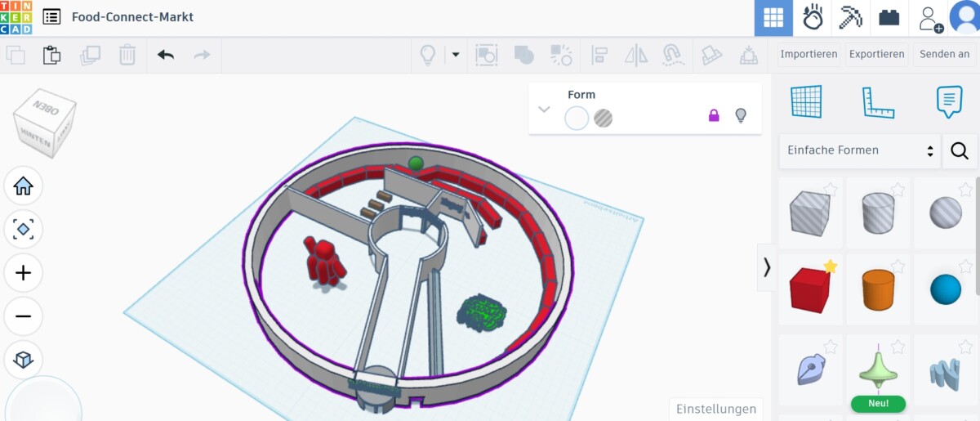Search shapes with magnifier button
The height and width of the screenshot is (421, 980).
(x=960, y=150)
